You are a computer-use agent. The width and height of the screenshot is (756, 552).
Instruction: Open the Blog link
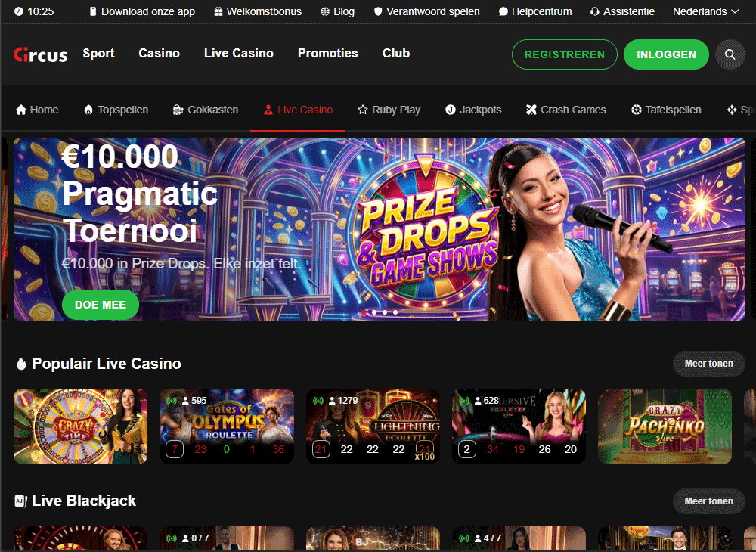[337, 11]
